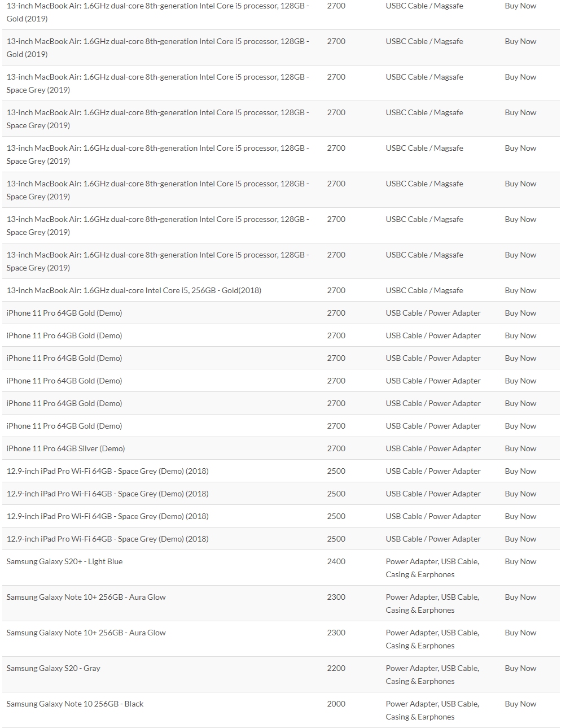Buy the first iPhone 11 Pro Gold listing
This screenshot has width=561, height=728.
click(x=520, y=313)
